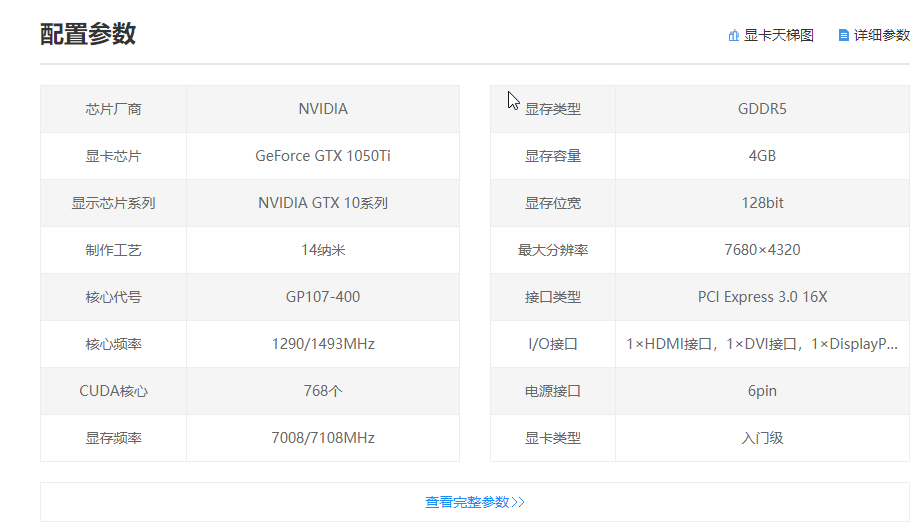Click the 1290/1493MHz value

323,344
